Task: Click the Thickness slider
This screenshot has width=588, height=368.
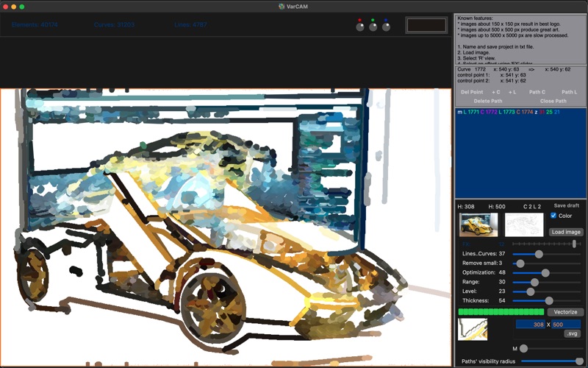Action: [x=546, y=301]
